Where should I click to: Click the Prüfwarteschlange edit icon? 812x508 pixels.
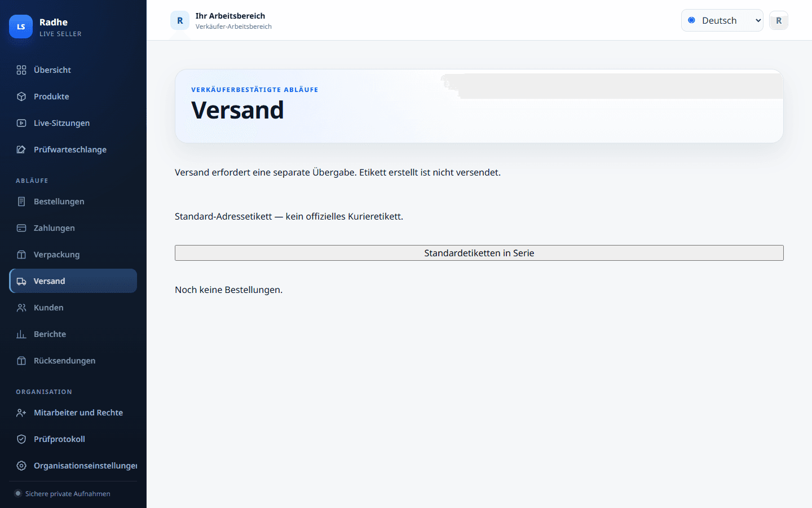(x=21, y=150)
